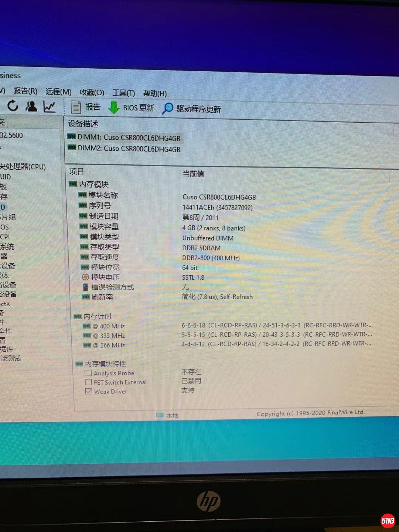The image size is (399, 532).
Task: Click the icon beside 制造日期
Action: coord(83,216)
